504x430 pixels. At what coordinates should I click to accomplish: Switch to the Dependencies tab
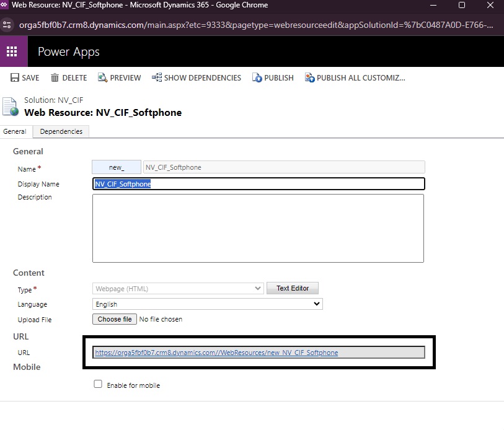[61, 131]
